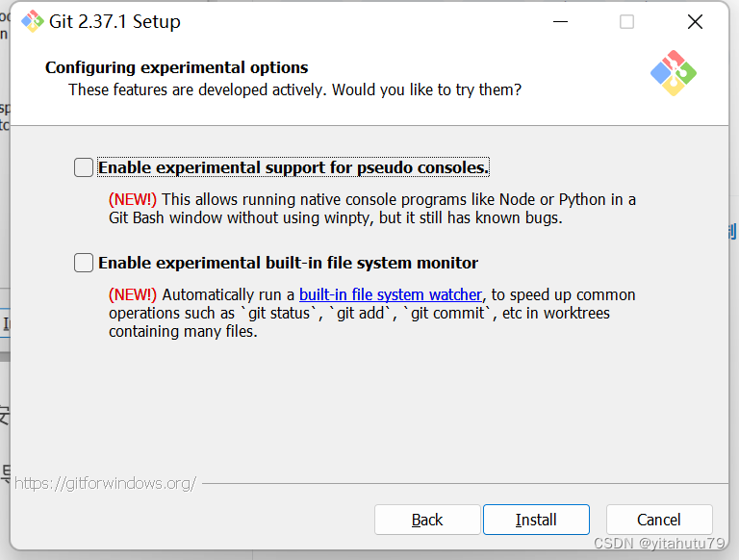The width and height of the screenshot is (739, 560).
Task: Click the Git logo in the header
Action: click(673, 73)
